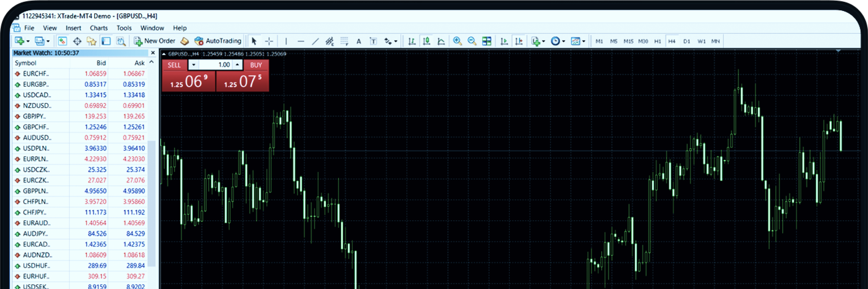Click the tile windows icon
Image resolution: width=868 pixels, height=289 pixels.
pos(486,41)
